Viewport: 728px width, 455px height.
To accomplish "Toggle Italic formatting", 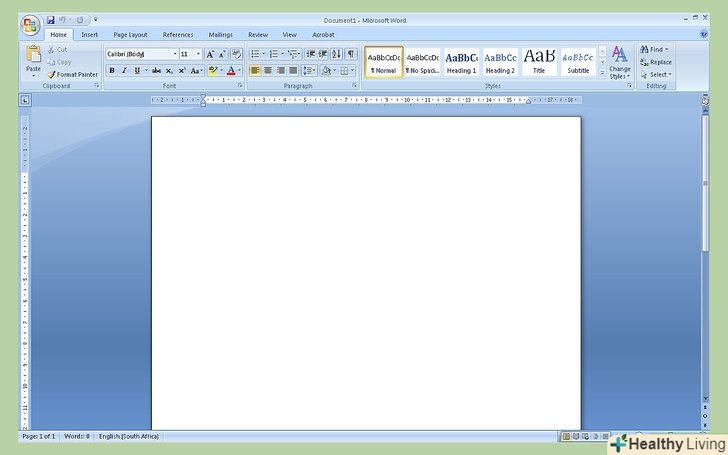I will (124, 71).
